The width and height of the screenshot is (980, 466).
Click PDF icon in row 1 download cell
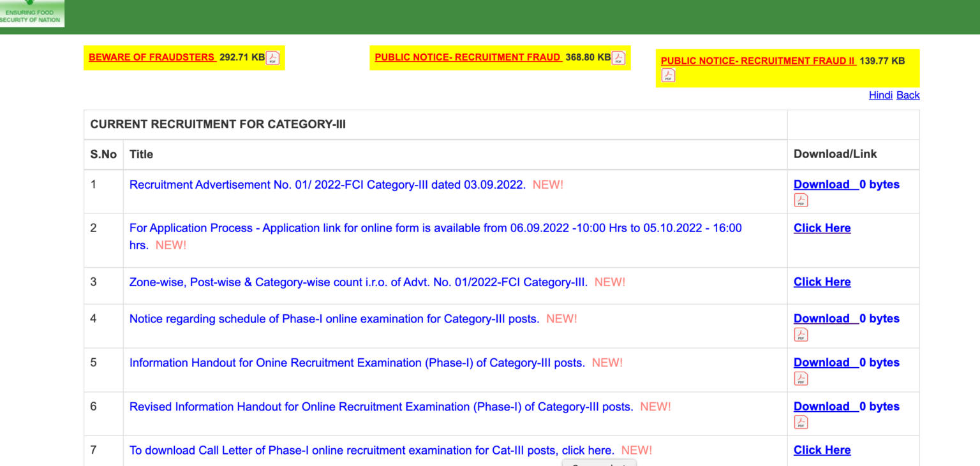[801, 200]
